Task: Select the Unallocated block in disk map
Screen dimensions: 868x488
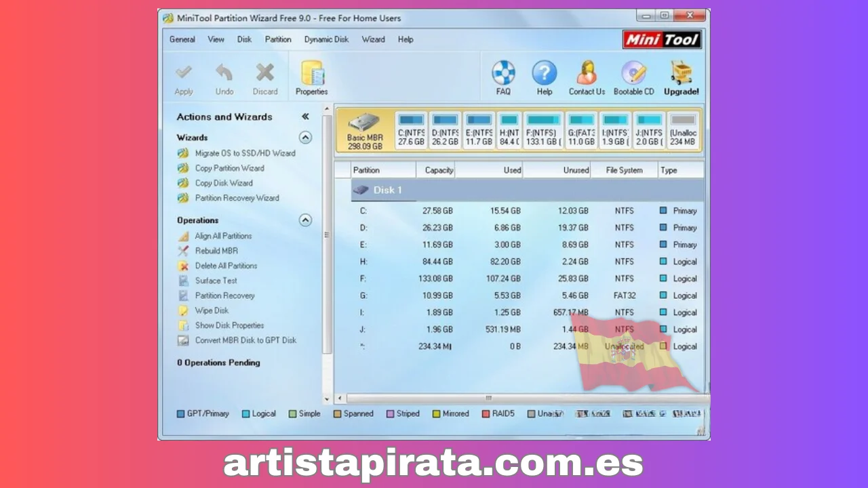Action: [683, 130]
